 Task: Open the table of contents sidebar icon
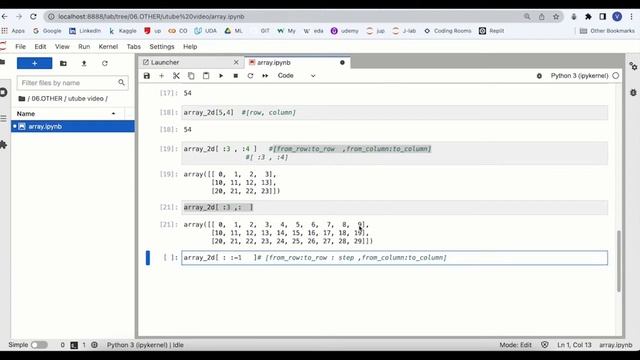pos(3,118)
